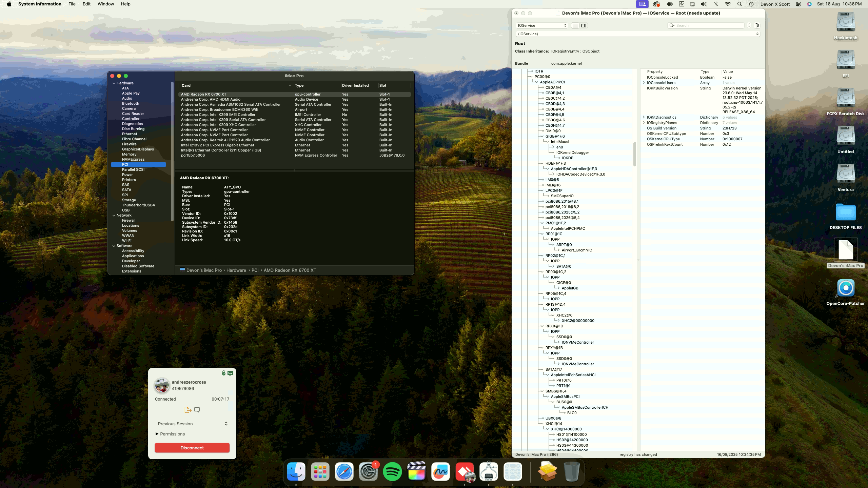Open the Trash in the Dock
The height and width of the screenshot is (488, 868).
click(x=572, y=471)
